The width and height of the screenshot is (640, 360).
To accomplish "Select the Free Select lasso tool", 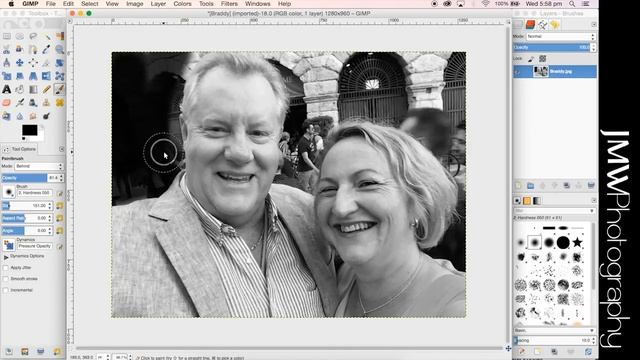I will pyautogui.click(x=33, y=37).
